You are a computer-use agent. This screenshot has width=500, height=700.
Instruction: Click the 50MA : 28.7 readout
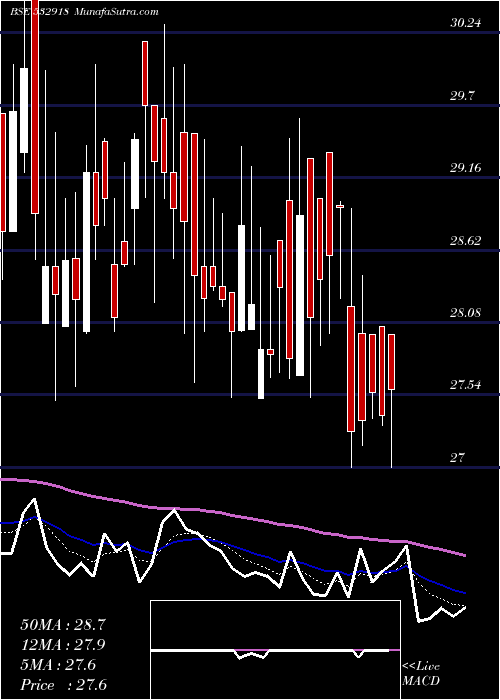tap(62, 624)
